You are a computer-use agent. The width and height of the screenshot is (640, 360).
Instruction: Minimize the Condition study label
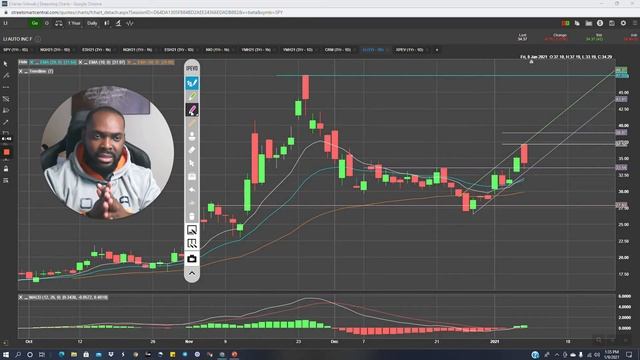coord(26,71)
